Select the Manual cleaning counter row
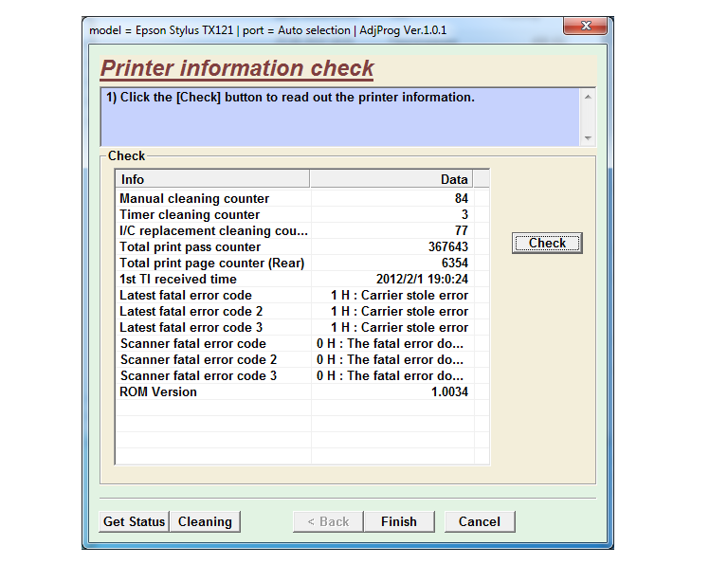The width and height of the screenshot is (728, 582). tap(194, 199)
